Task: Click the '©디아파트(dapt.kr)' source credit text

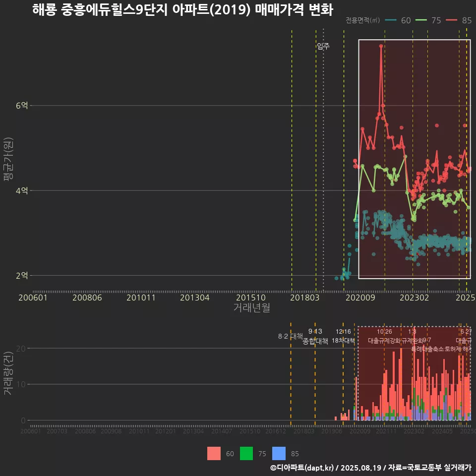Action: tap(302, 468)
